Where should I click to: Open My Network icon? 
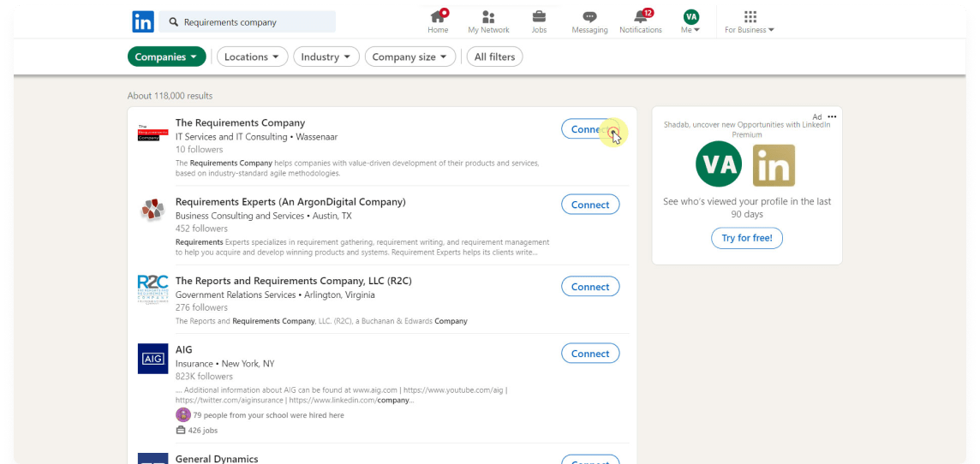point(489,22)
